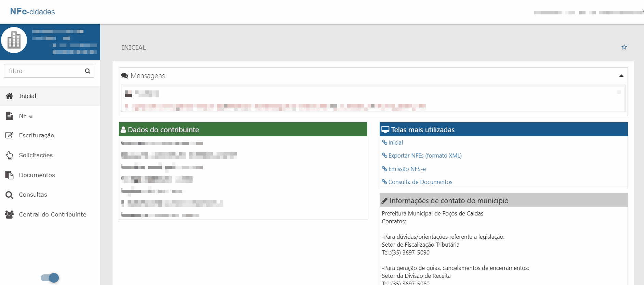Collapse the Mensagens panel with arrow
This screenshot has height=285, width=644.
pyautogui.click(x=621, y=76)
